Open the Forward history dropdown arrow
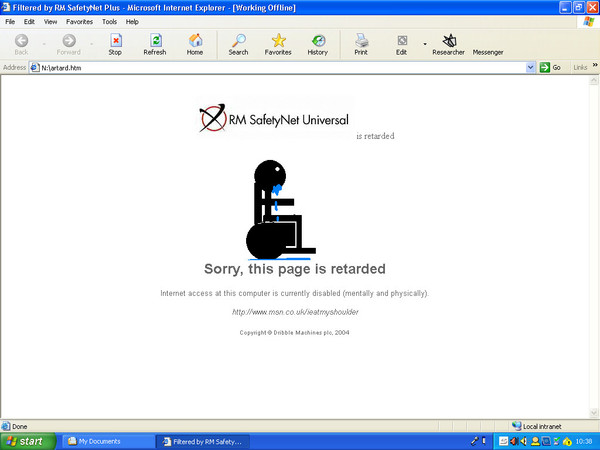Viewport: 600px width, 450px height. (91, 44)
